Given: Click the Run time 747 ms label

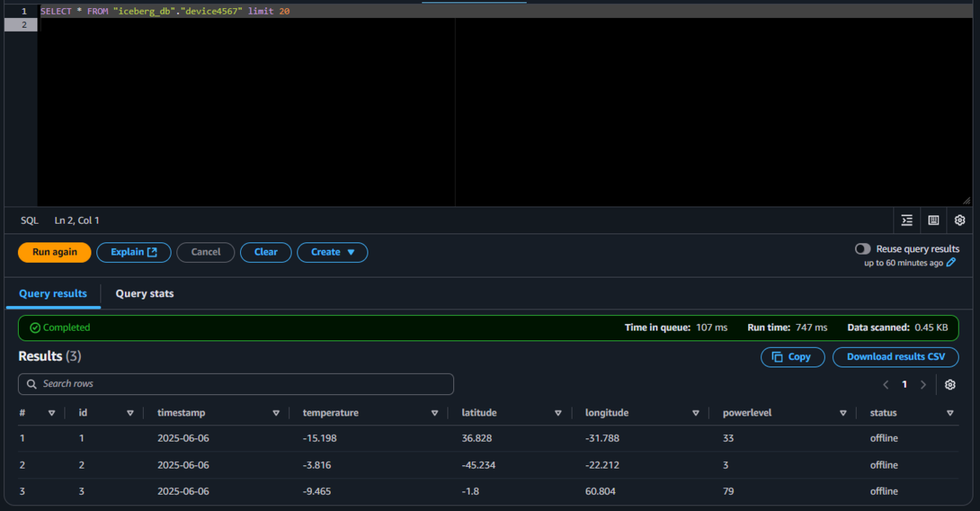Looking at the screenshot, I should (787, 327).
